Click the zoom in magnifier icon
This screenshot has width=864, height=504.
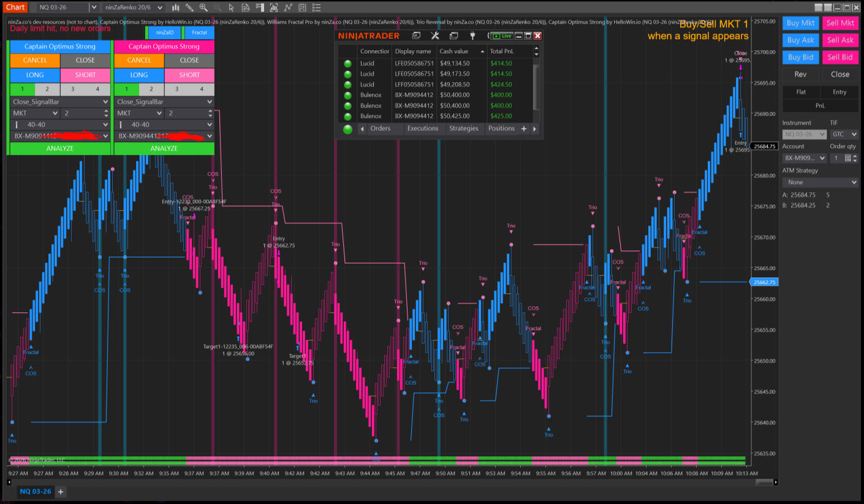[x=203, y=7]
